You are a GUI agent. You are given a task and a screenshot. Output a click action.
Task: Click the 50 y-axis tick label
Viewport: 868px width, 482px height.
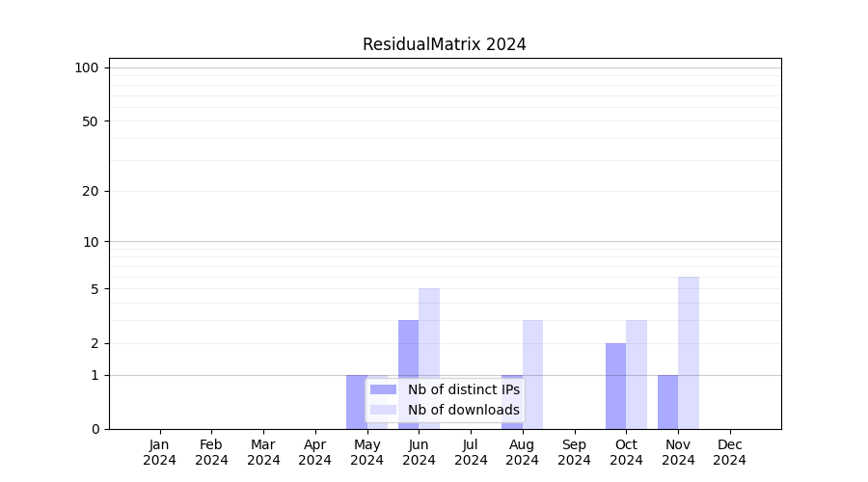pyautogui.click(x=91, y=121)
